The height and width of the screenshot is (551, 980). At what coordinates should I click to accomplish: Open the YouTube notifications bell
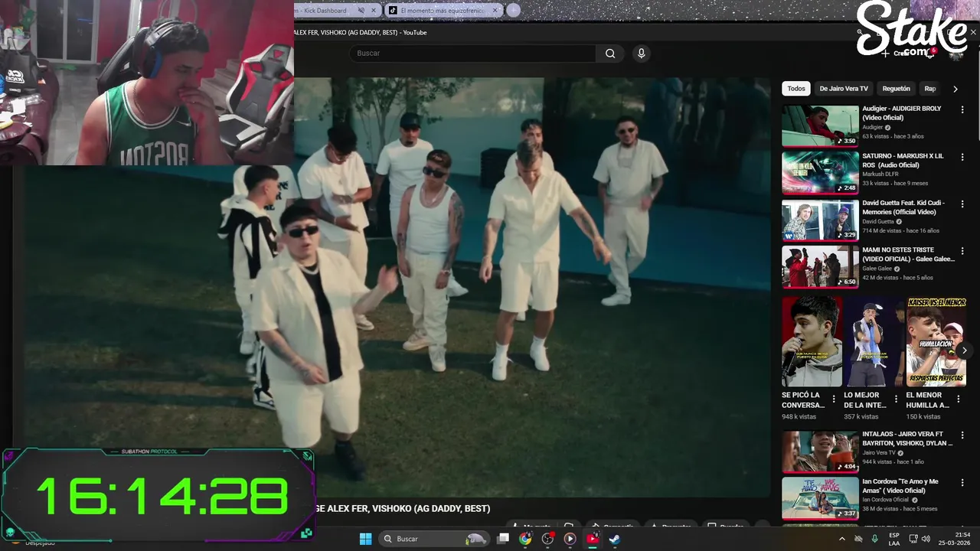point(929,53)
